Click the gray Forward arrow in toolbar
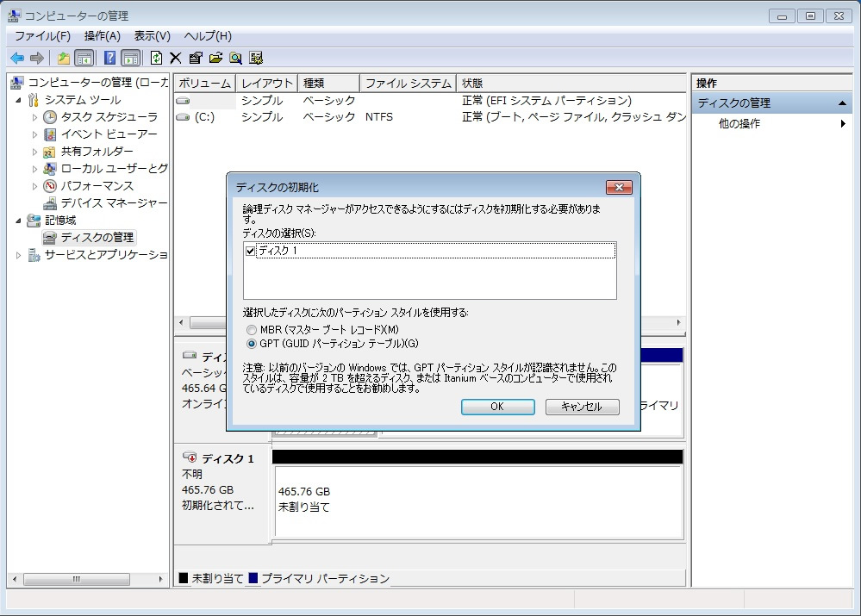 click(x=37, y=58)
